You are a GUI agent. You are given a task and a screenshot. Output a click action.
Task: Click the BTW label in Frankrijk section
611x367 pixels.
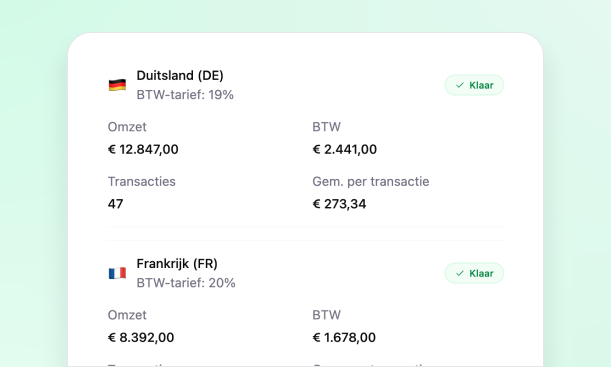(327, 315)
